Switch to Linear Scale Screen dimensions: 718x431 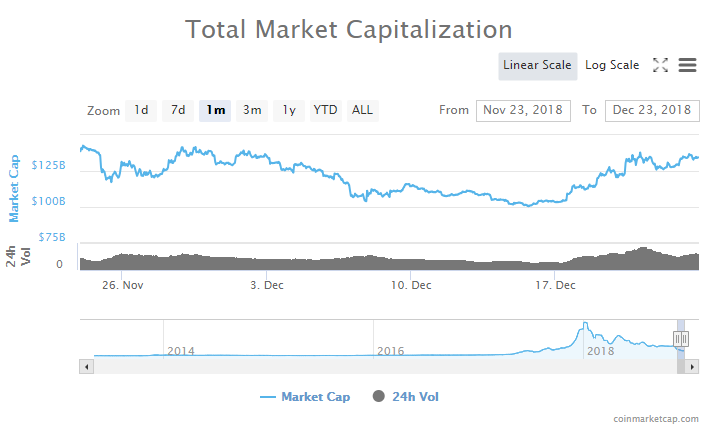tap(537, 65)
